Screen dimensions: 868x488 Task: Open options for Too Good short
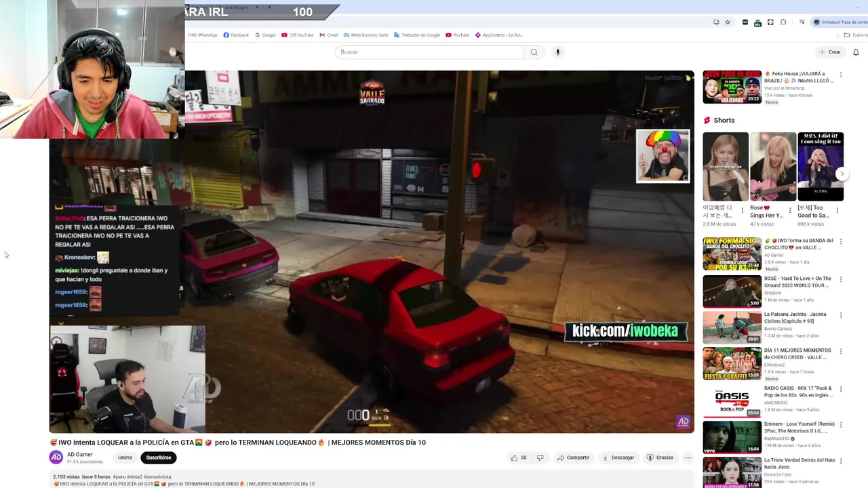point(837,210)
